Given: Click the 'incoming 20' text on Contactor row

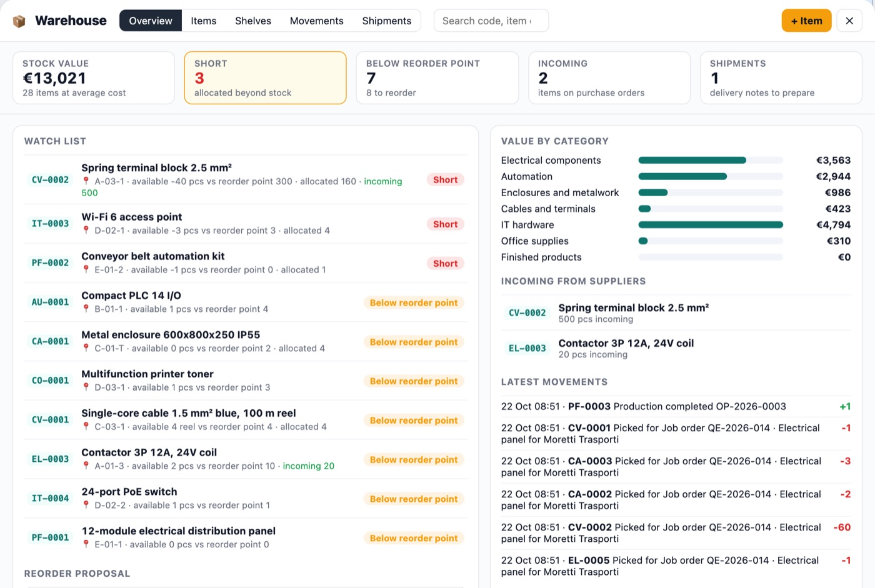Looking at the screenshot, I should (x=309, y=466).
